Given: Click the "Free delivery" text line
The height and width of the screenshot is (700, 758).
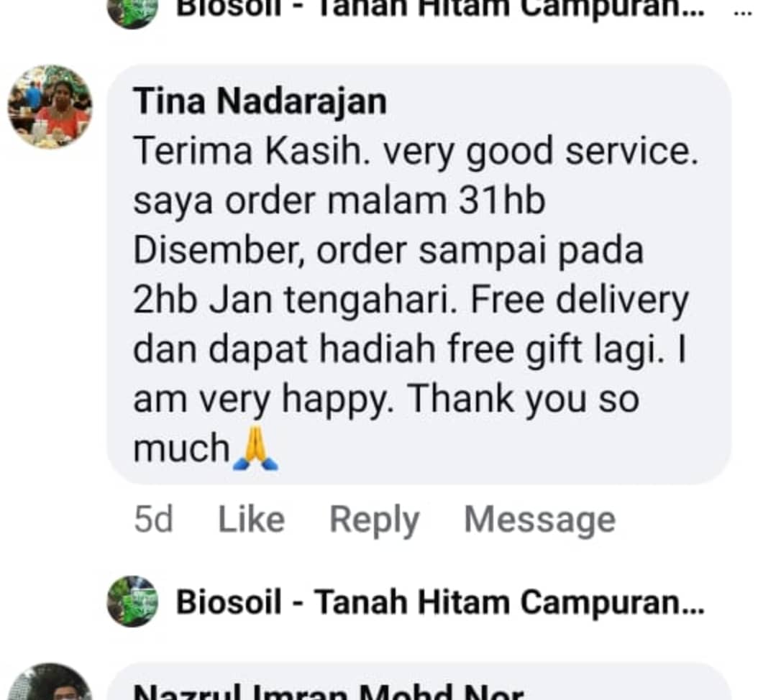Looking at the screenshot, I should click(x=580, y=300).
